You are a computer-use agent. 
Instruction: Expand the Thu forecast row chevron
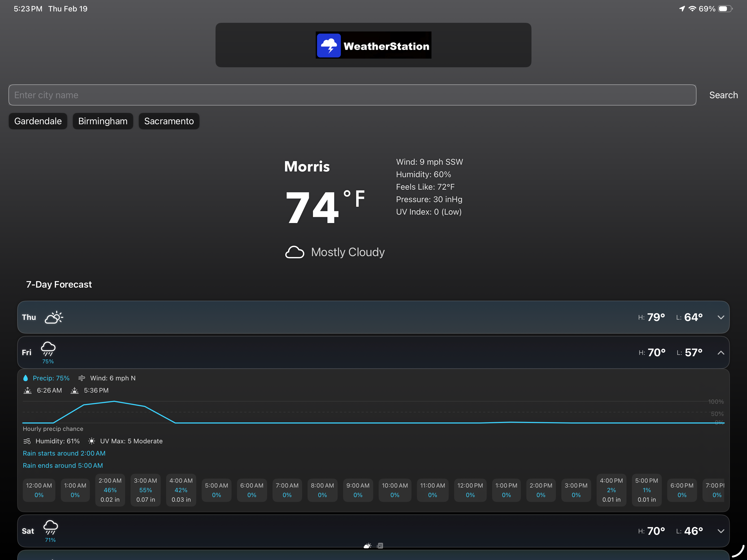(721, 317)
